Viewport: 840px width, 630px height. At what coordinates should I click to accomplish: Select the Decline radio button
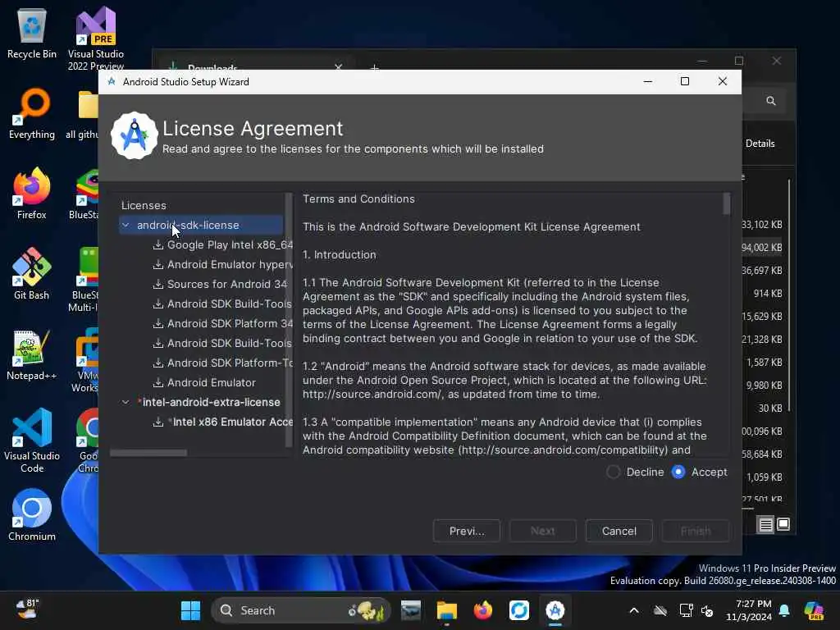tap(614, 472)
